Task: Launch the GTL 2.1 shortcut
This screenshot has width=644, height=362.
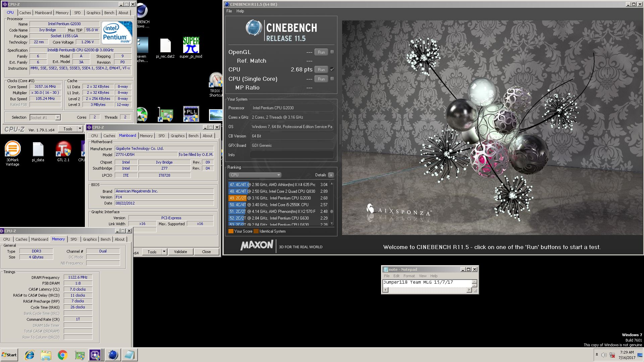Action: [63, 152]
